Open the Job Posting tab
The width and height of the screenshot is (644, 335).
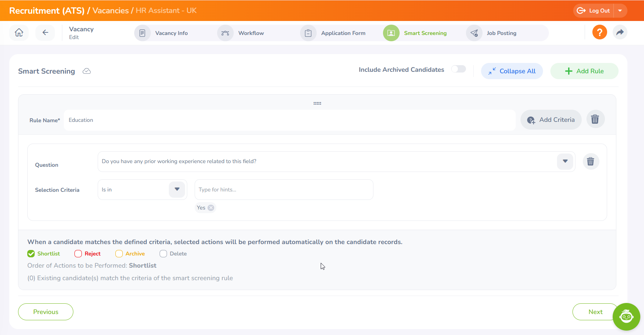coord(501,33)
